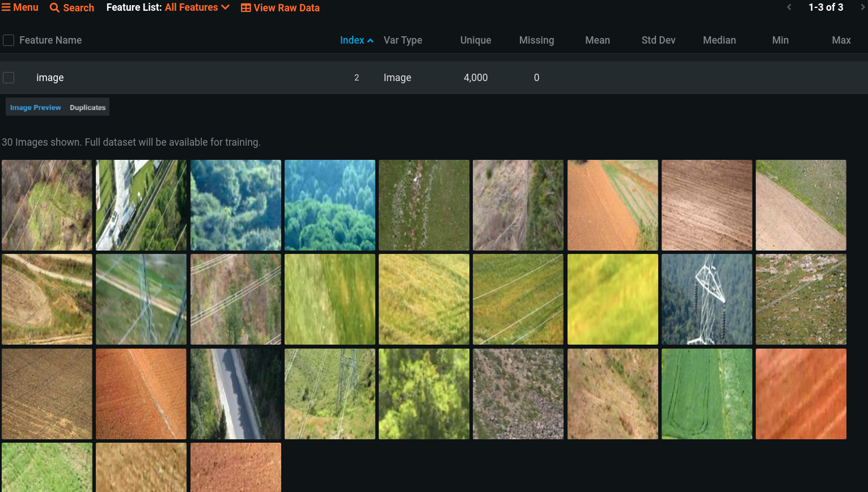Sort by Unique column header

point(475,40)
